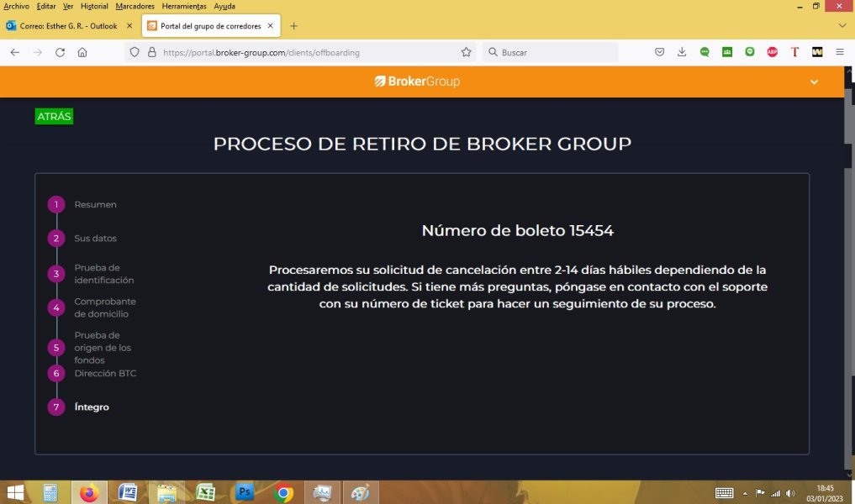
Task: Reload the current page
Action: [60, 52]
